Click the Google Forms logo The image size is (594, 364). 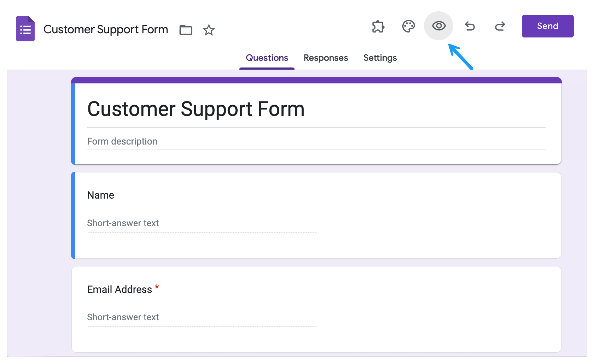click(x=25, y=28)
